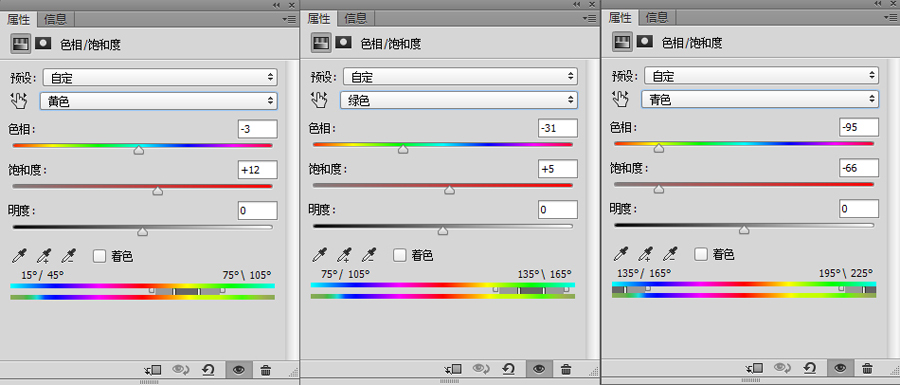Open 黄色 color range dropdown
This screenshot has height=385, width=900.
tap(159, 101)
